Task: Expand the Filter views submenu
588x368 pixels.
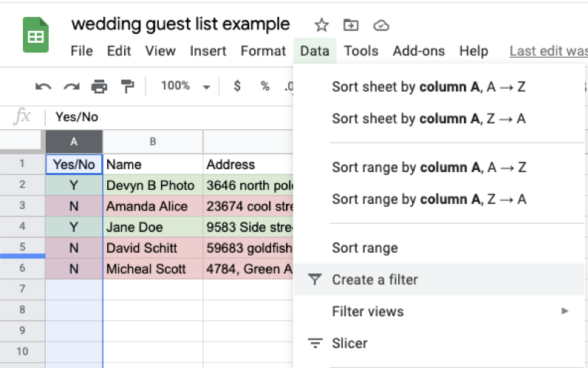Action: click(x=565, y=311)
